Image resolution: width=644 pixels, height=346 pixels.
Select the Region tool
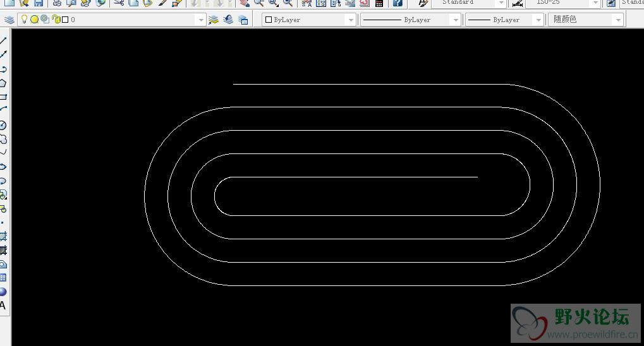(x=3, y=264)
